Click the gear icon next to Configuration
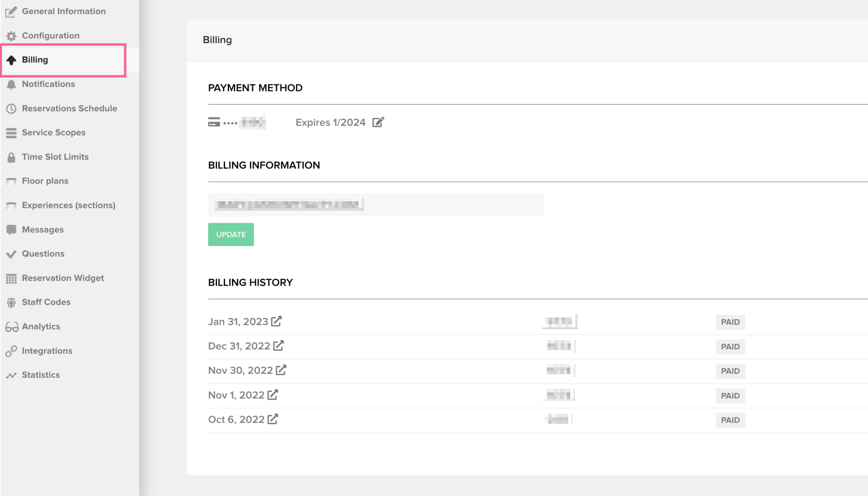The height and width of the screenshot is (496, 868). [11, 36]
